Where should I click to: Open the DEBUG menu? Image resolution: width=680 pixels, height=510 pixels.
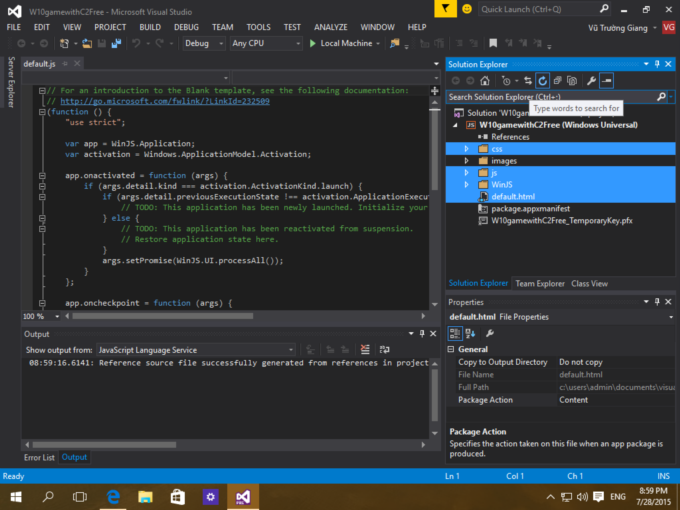pyautogui.click(x=186, y=27)
